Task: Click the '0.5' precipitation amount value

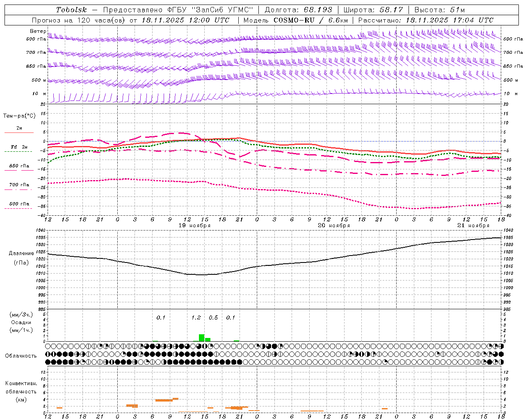Action: click(213, 317)
